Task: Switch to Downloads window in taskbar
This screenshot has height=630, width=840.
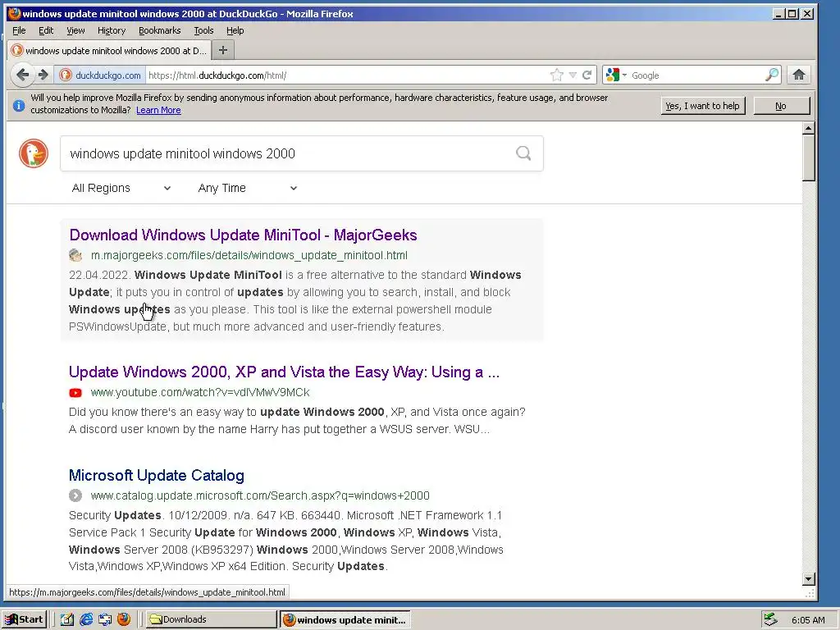Action: (x=211, y=619)
